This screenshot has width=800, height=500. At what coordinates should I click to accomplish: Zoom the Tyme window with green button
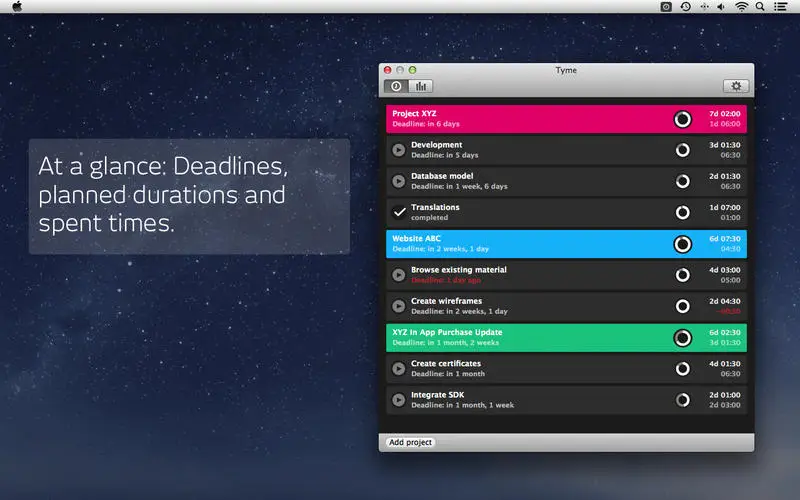(x=412, y=70)
